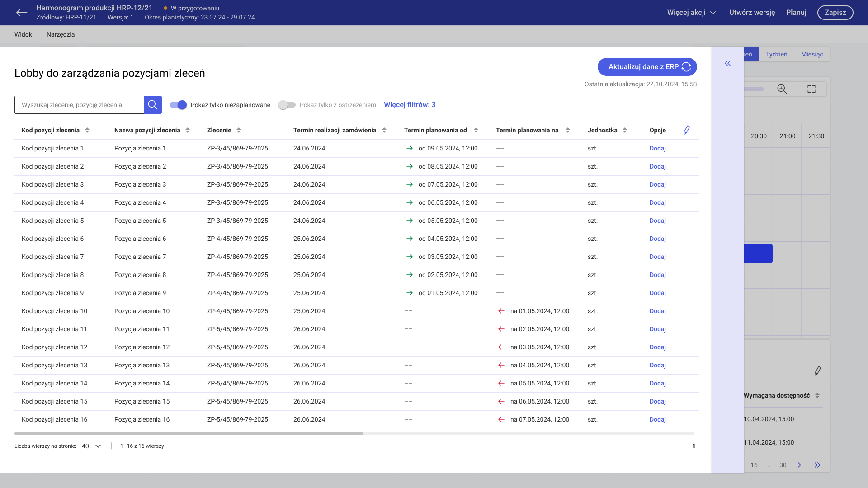This screenshot has width=868, height=488.
Task: Toggle fullscreen view icon
Action: pyautogui.click(x=811, y=89)
